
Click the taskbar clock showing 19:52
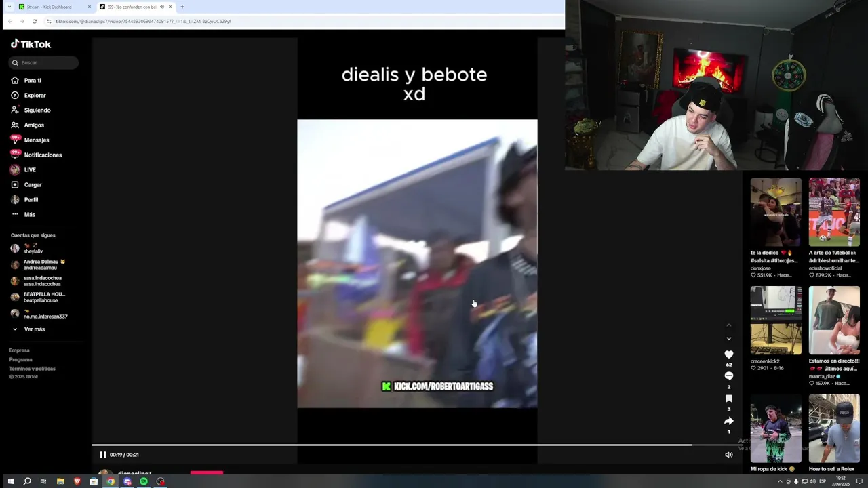point(841,481)
